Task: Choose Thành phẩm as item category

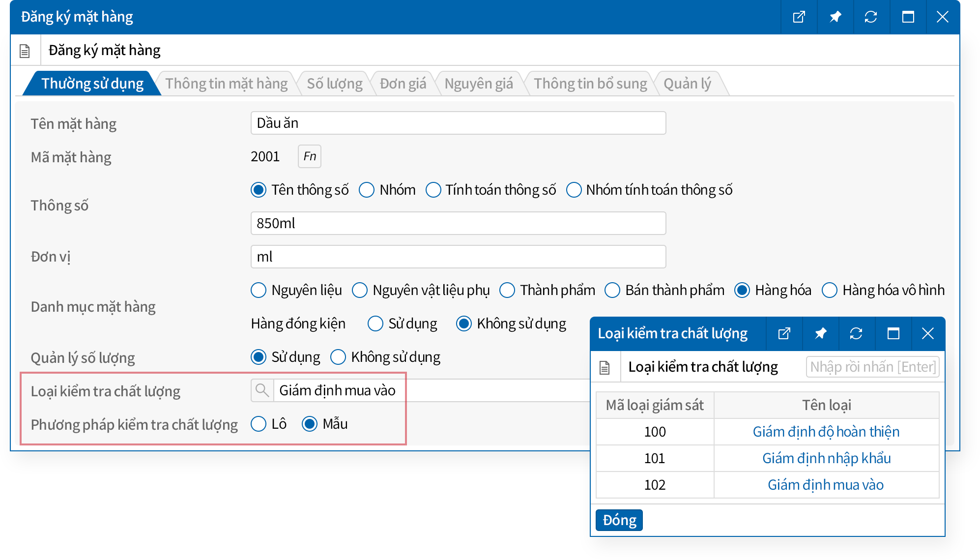Action: click(x=507, y=290)
